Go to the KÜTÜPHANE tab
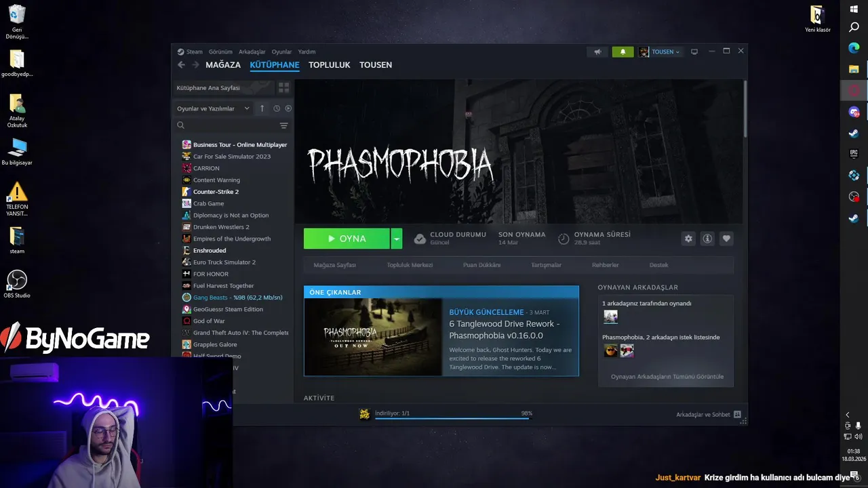Image resolution: width=868 pixels, height=488 pixels. click(x=275, y=65)
